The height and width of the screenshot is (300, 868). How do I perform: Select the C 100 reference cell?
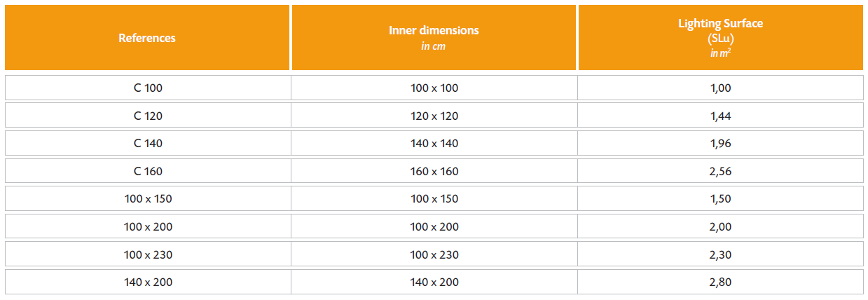[x=147, y=88]
